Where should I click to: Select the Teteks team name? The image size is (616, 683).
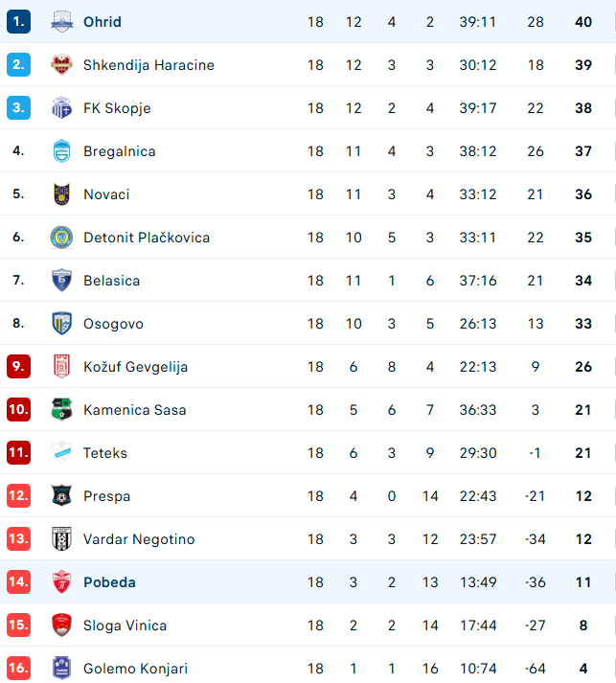click(x=105, y=453)
